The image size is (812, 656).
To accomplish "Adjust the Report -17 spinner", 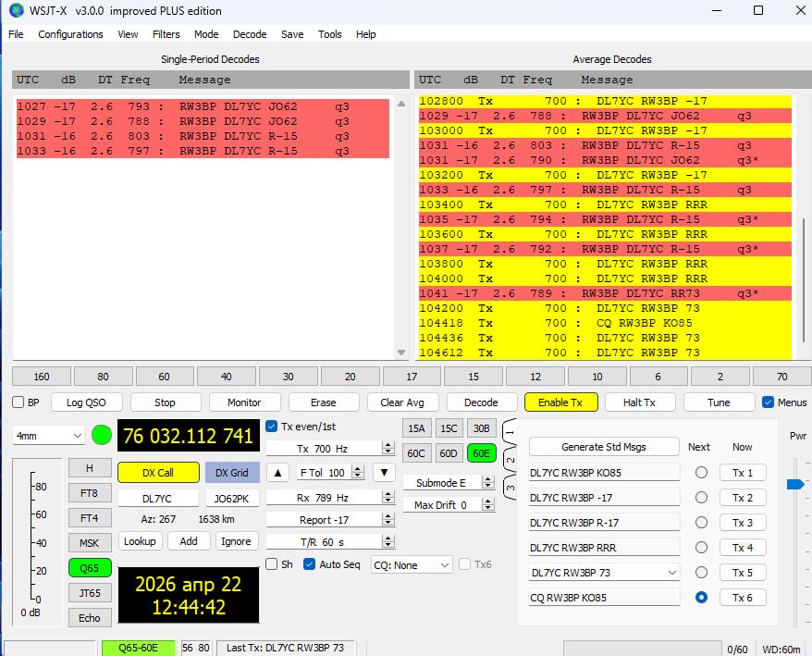I will (388, 520).
